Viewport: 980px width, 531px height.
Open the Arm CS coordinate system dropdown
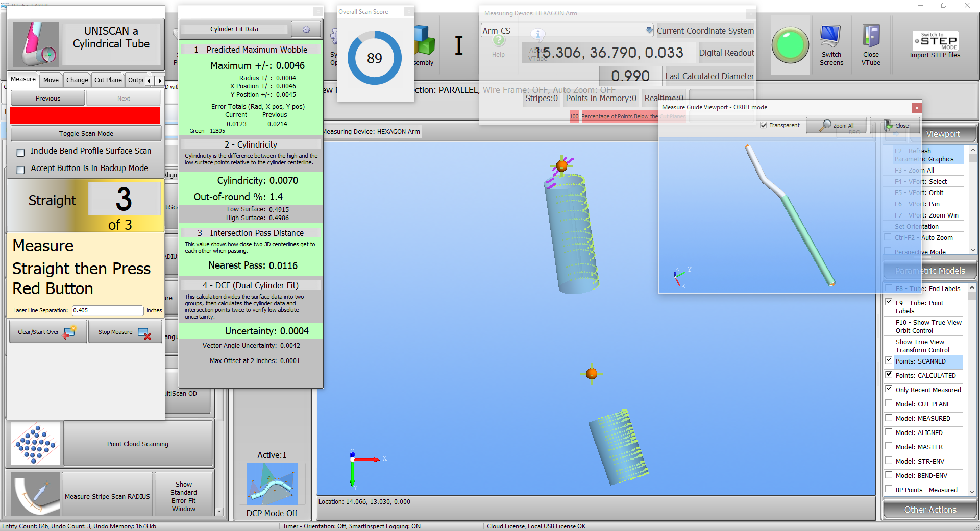(x=649, y=31)
